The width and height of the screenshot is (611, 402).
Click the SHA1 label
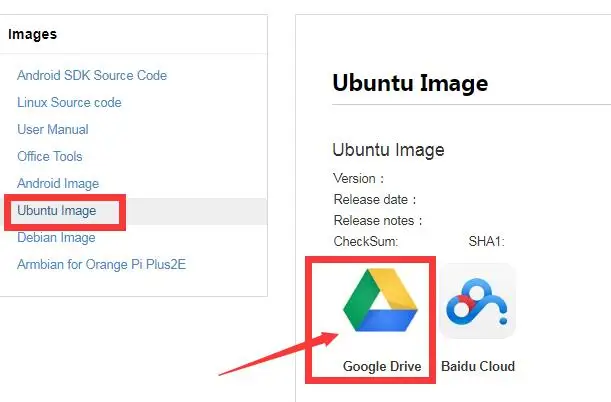click(487, 242)
